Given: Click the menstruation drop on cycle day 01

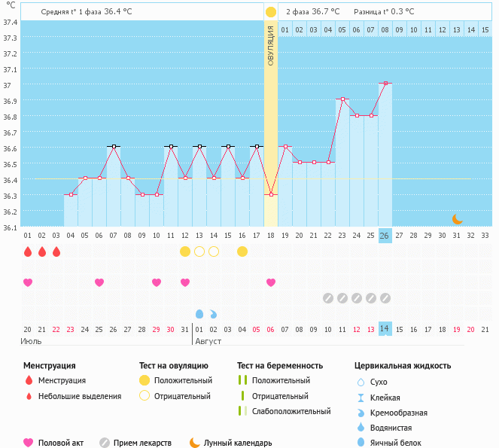Looking at the screenshot, I should point(28,251).
